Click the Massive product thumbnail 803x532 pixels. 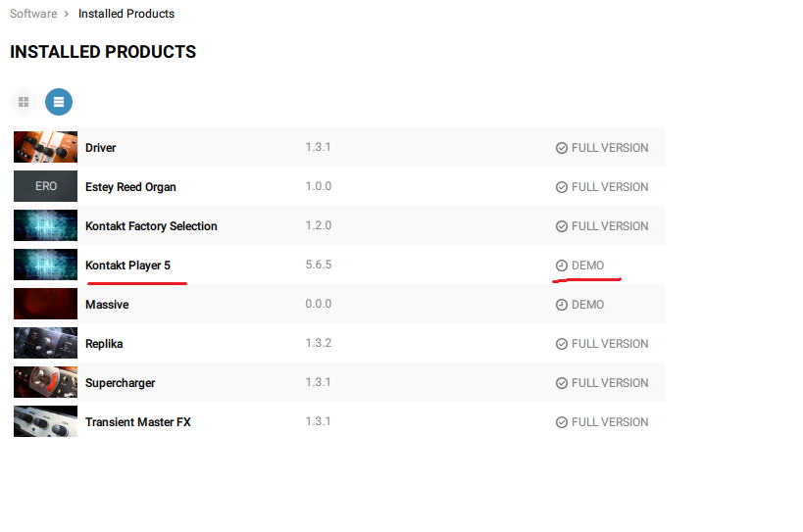point(45,305)
